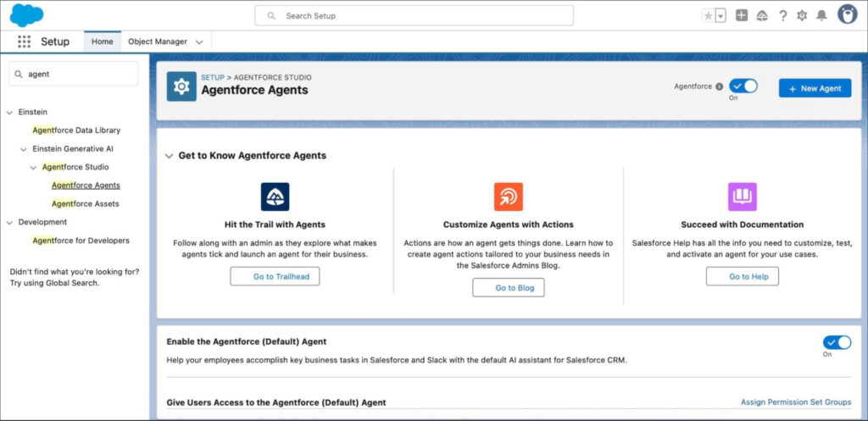Collapse the Get to Know Agentforce Agents section
Image resolution: width=868 pixels, height=421 pixels.
tap(168, 156)
